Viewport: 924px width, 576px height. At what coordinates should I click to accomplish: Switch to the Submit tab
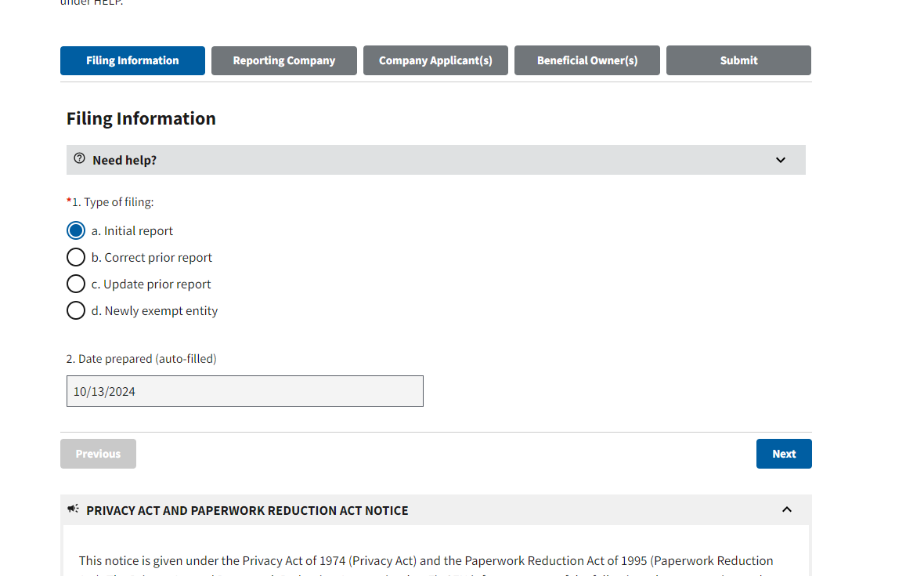click(x=738, y=60)
